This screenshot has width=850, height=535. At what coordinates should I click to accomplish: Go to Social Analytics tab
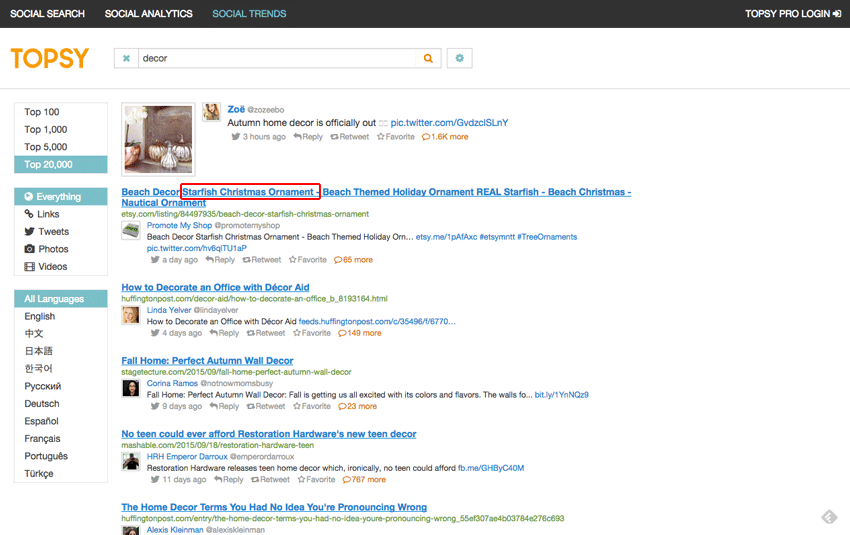(x=149, y=14)
